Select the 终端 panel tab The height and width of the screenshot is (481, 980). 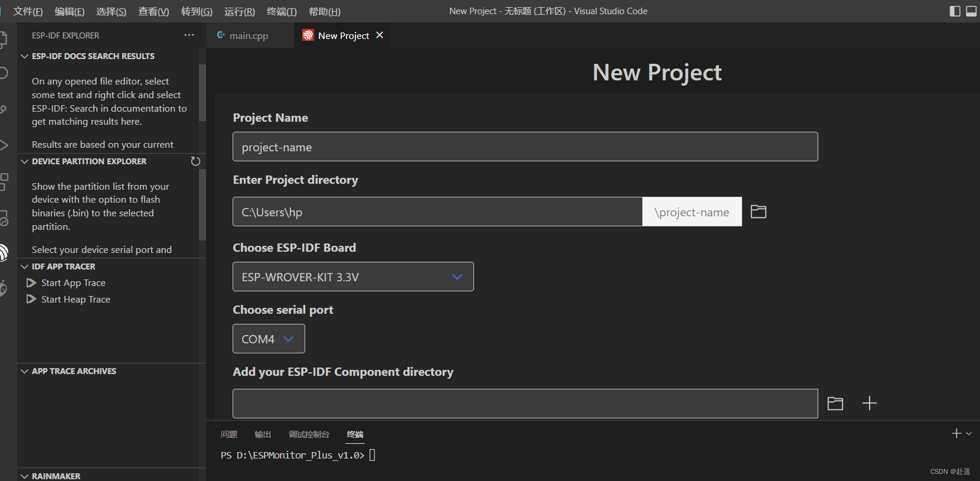point(355,434)
